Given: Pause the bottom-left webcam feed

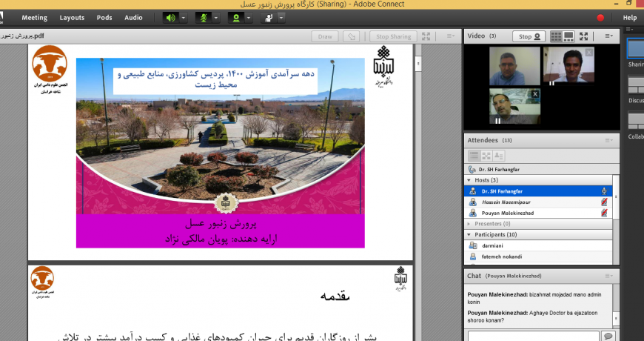Looking at the screenshot, I should click(x=497, y=121).
